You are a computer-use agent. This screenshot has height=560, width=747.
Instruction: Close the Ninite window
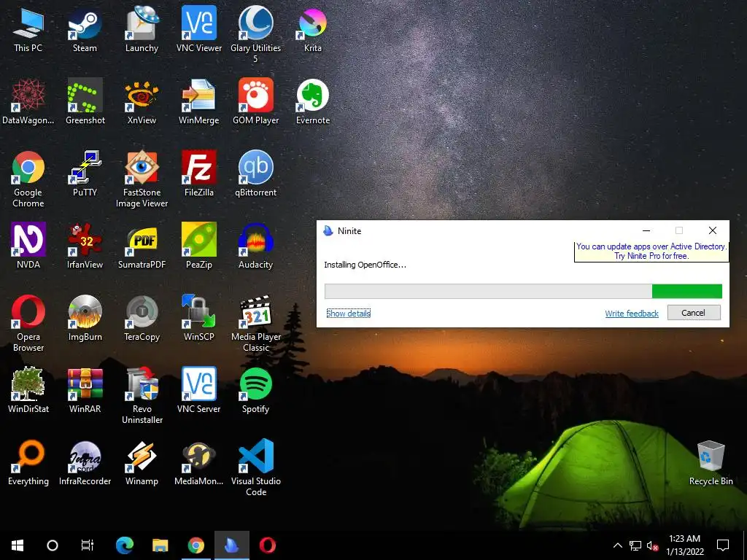pyautogui.click(x=713, y=230)
